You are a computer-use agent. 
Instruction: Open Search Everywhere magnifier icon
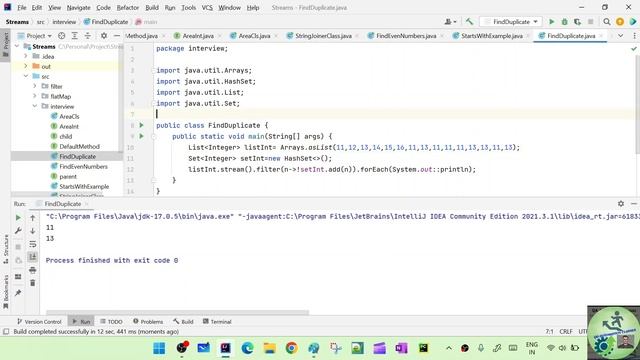pos(607,22)
